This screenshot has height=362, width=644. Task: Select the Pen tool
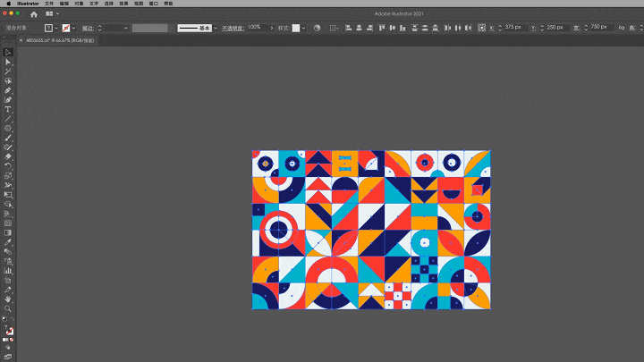coord(8,90)
